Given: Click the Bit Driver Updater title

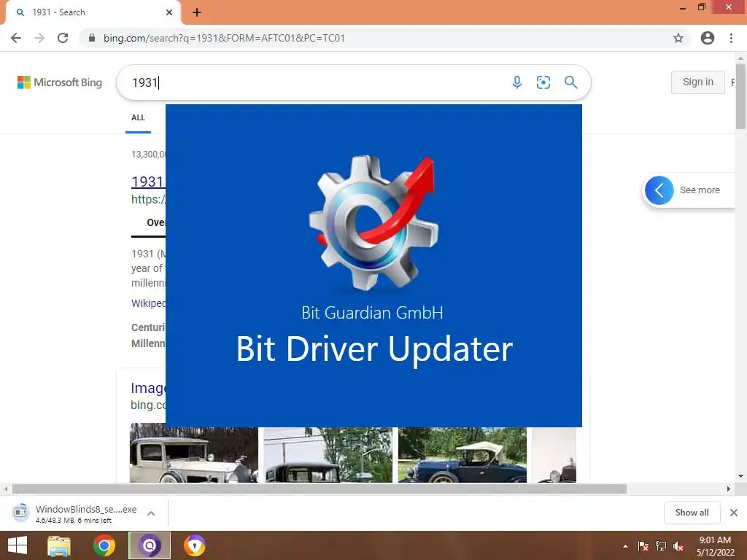Looking at the screenshot, I should [374, 349].
